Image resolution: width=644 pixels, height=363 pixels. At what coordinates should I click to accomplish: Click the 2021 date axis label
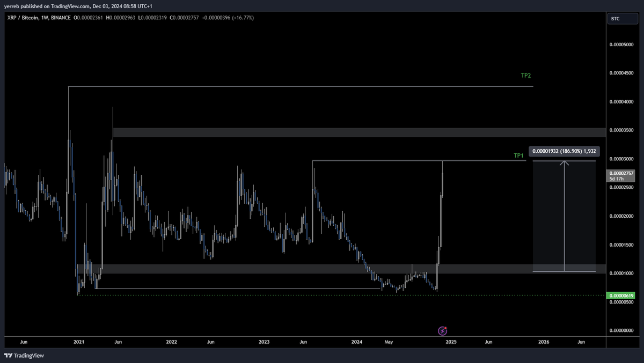(x=79, y=342)
